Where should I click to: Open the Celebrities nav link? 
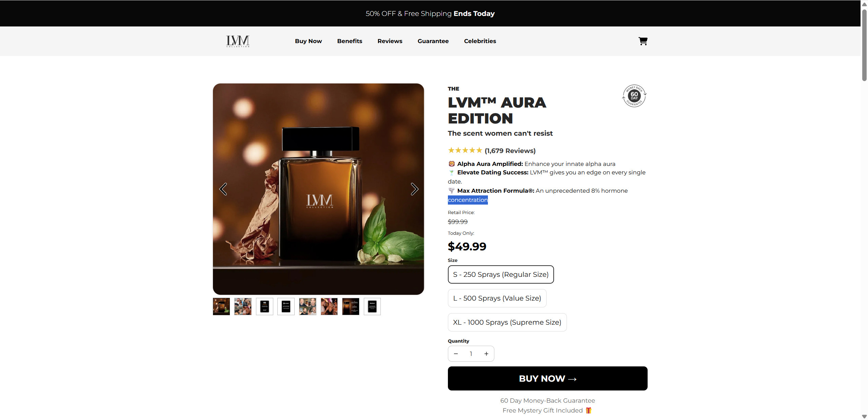coord(480,41)
